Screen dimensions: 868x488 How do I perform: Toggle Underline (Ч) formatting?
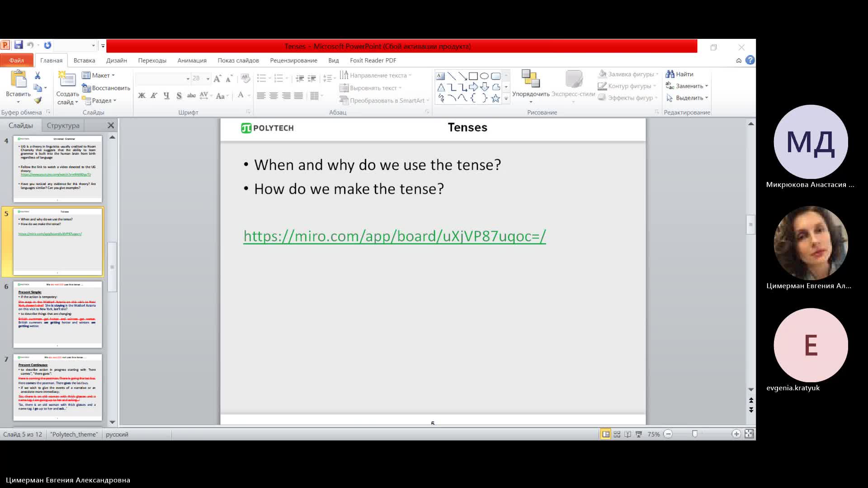click(166, 95)
